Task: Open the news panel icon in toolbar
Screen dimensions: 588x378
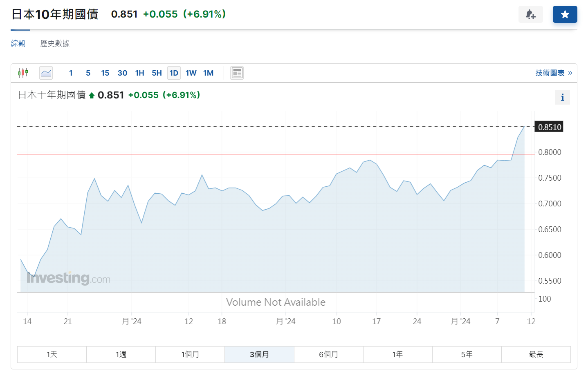Action: [x=237, y=73]
